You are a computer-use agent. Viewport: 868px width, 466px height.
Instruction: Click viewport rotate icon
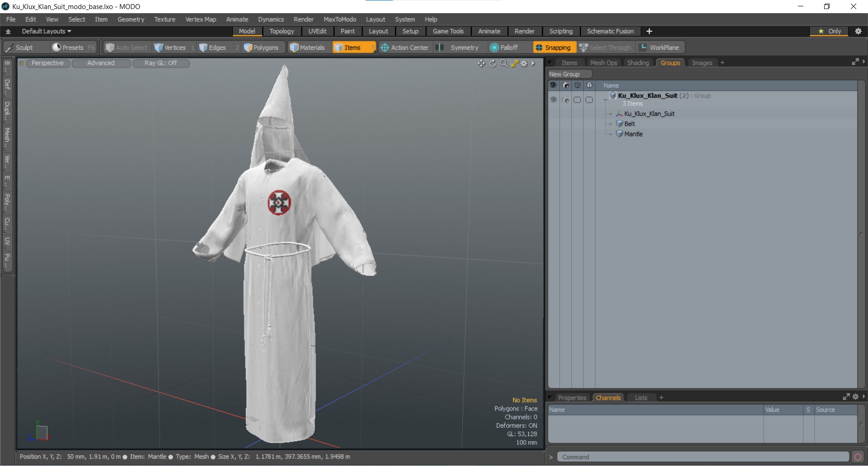point(492,63)
